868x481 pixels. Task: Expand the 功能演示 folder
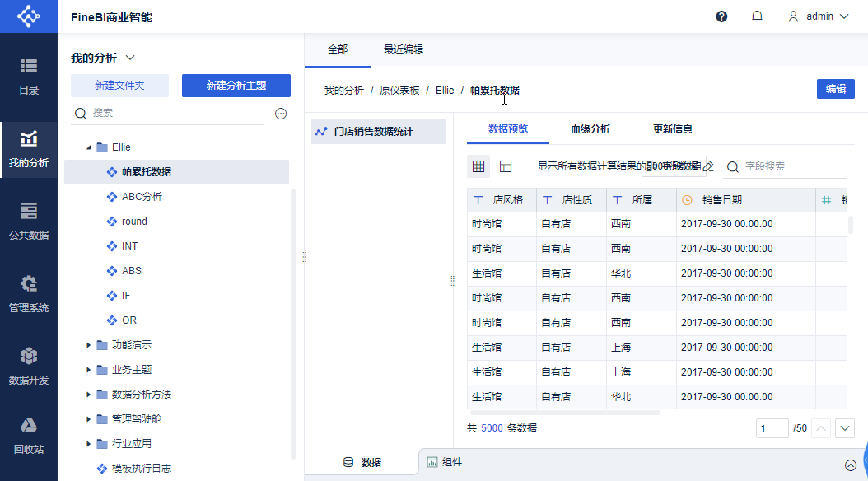[x=89, y=345]
